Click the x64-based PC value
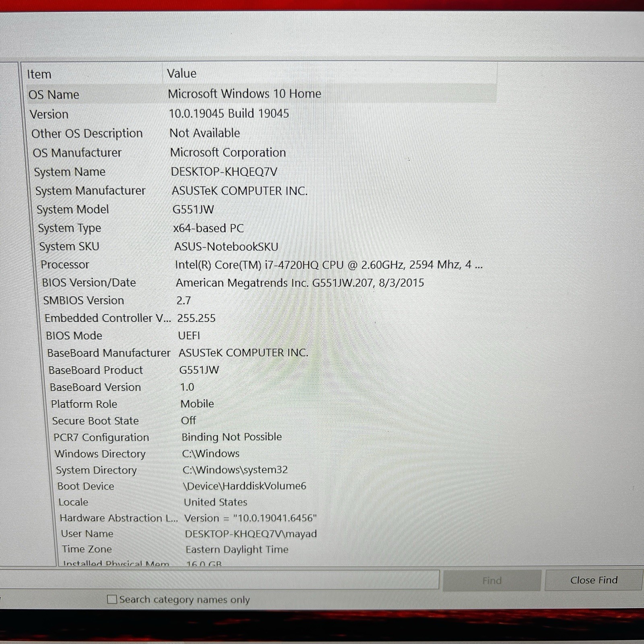644x644 pixels. [208, 228]
